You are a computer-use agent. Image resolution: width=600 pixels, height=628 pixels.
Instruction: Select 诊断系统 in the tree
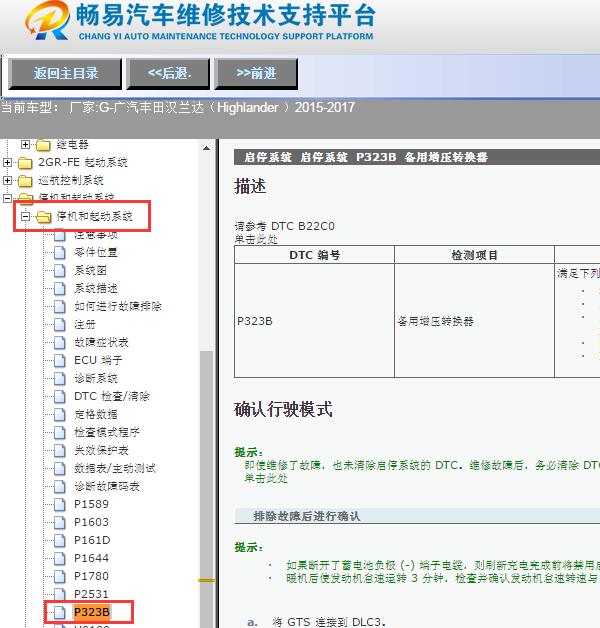point(96,378)
